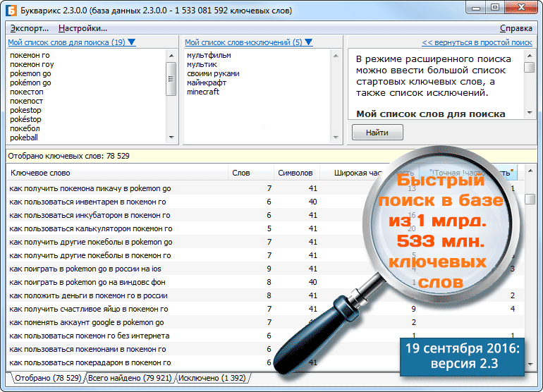Select 'pokéstop' in search list
Image resolution: width=543 pixels, height=392 pixels.
(x=25, y=119)
